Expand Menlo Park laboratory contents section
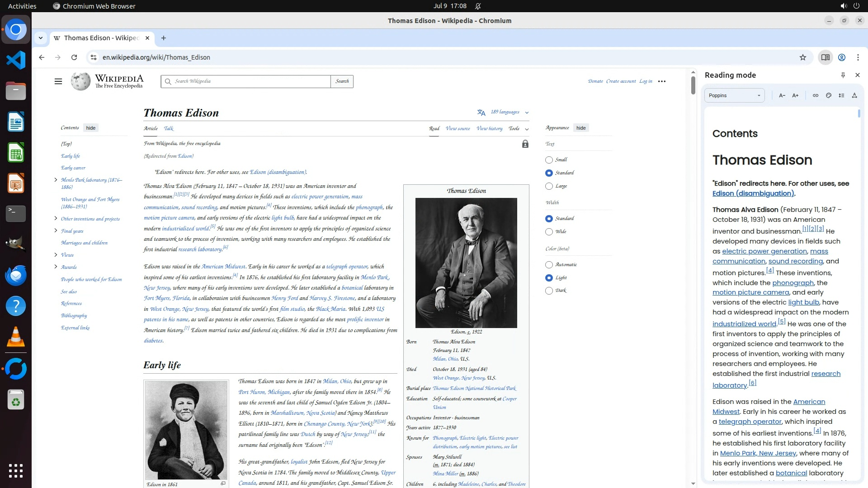The width and height of the screenshot is (868, 488). 56,180
